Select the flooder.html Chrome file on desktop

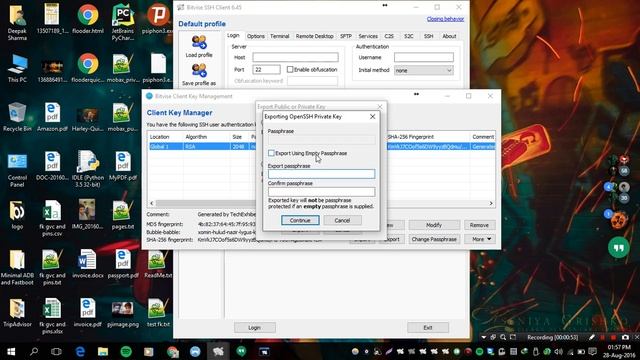click(x=87, y=19)
